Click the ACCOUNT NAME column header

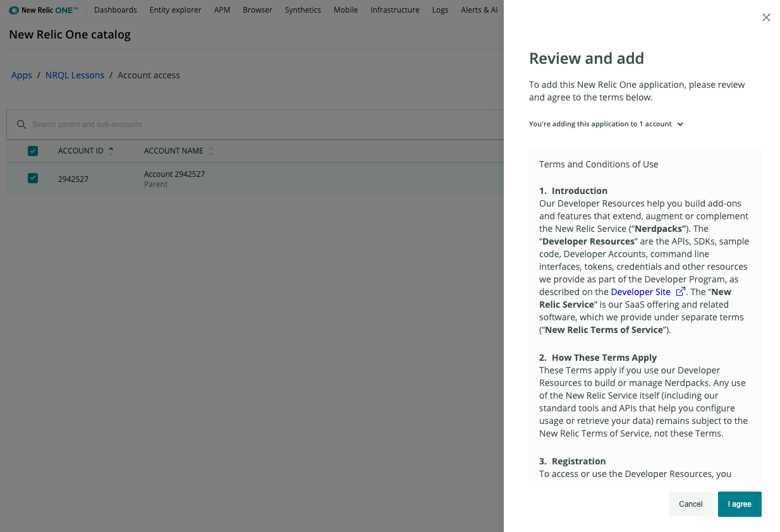tap(174, 151)
